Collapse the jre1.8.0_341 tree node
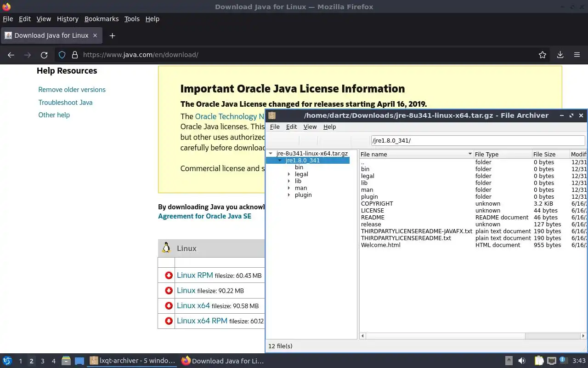The image size is (588, 368). pos(280,161)
